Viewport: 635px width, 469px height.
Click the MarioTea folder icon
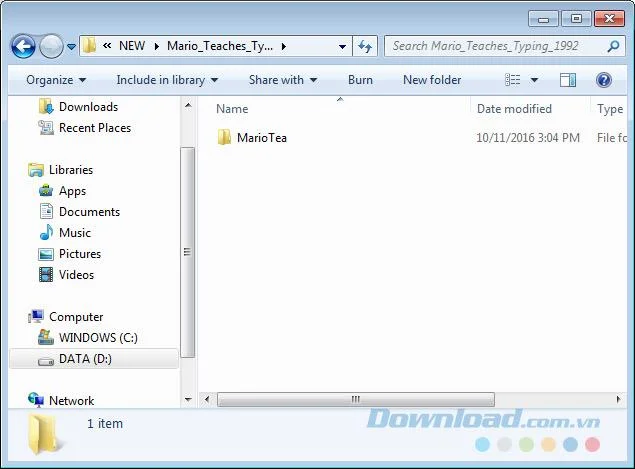(x=224, y=137)
